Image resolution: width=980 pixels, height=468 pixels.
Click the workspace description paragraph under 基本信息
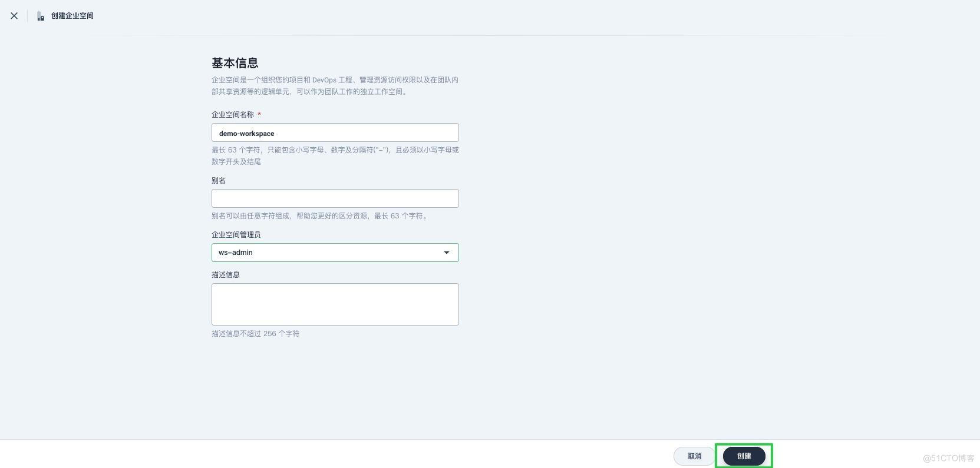(x=335, y=86)
